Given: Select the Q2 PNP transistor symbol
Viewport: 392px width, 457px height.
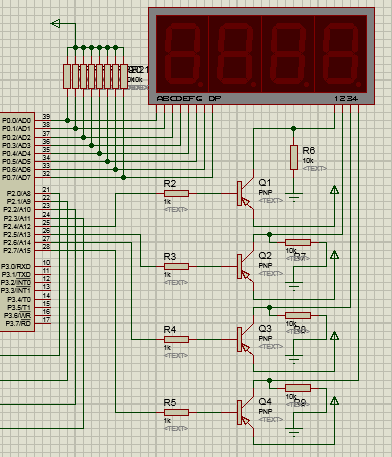Looking at the screenshot, I should point(245,267).
